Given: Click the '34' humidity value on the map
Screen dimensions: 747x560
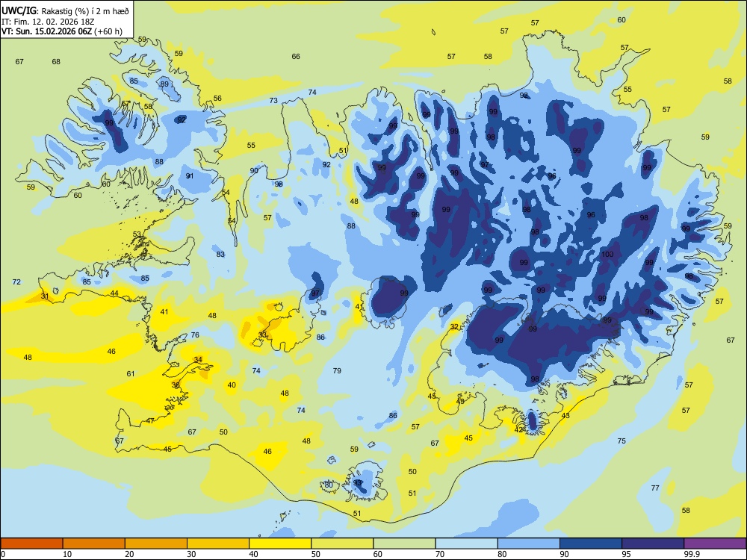Looking at the screenshot, I should pyautogui.click(x=198, y=360).
